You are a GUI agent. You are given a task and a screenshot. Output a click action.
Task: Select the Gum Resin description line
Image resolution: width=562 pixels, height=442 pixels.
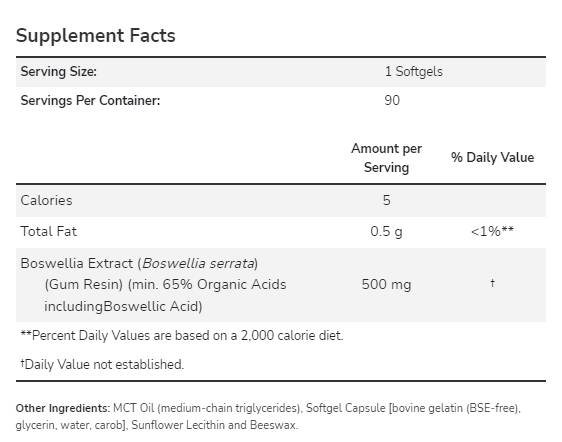point(165,285)
